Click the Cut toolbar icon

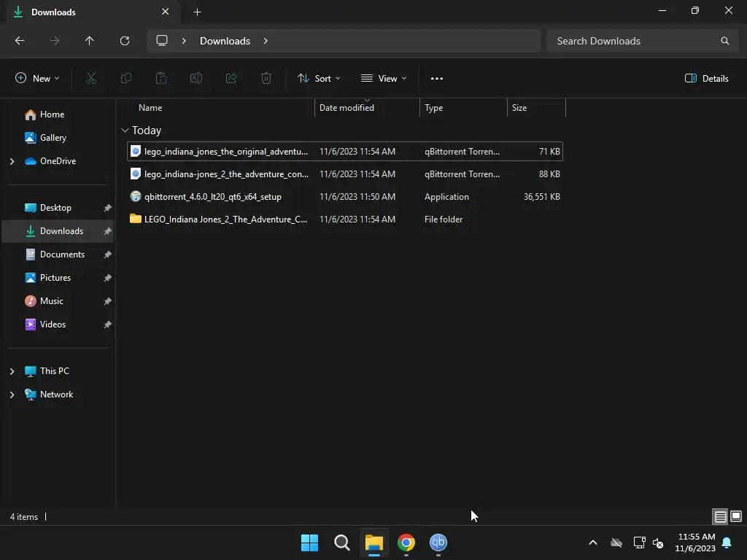pyautogui.click(x=90, y=79)
